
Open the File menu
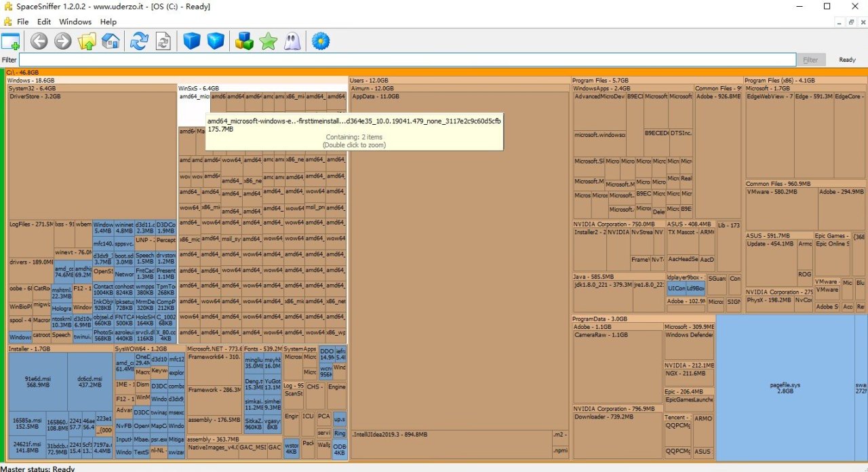(23, 22)
